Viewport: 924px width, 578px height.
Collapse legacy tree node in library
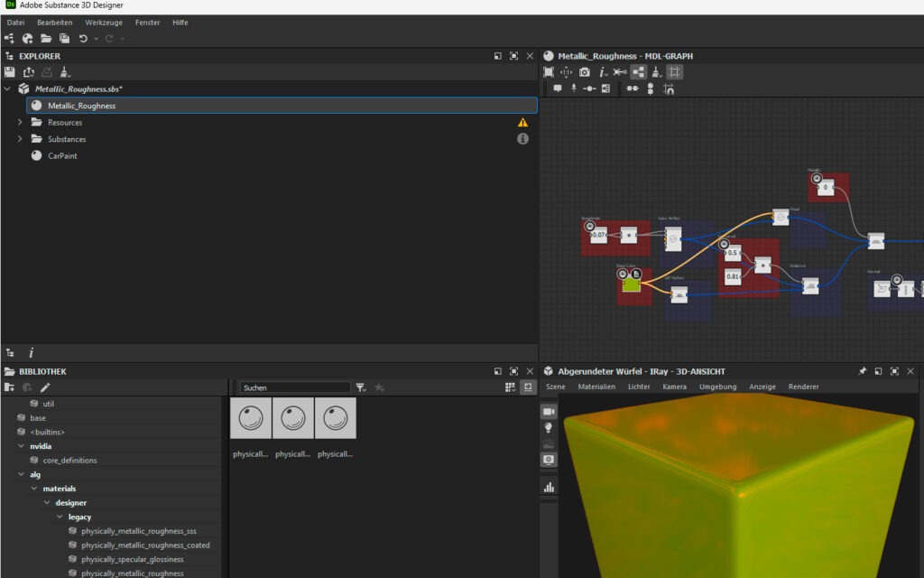coord(60,517)
